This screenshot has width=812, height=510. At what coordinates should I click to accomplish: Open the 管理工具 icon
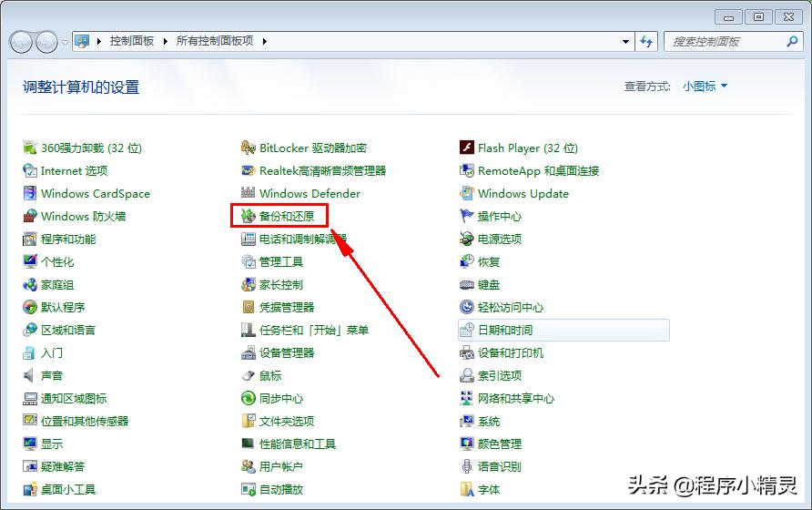click(x=249, y=261)
